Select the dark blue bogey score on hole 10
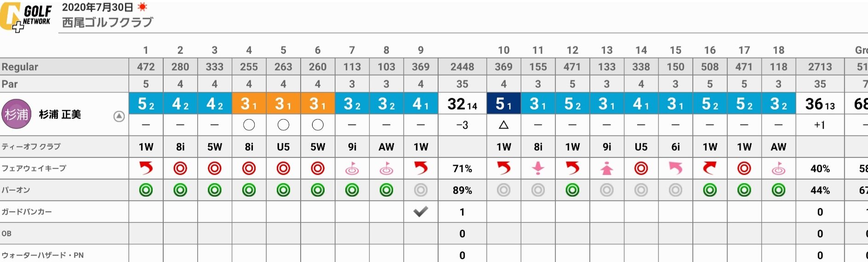Image resolution: width=868 pixels, height=262 pixels. [x=503, y=104]
